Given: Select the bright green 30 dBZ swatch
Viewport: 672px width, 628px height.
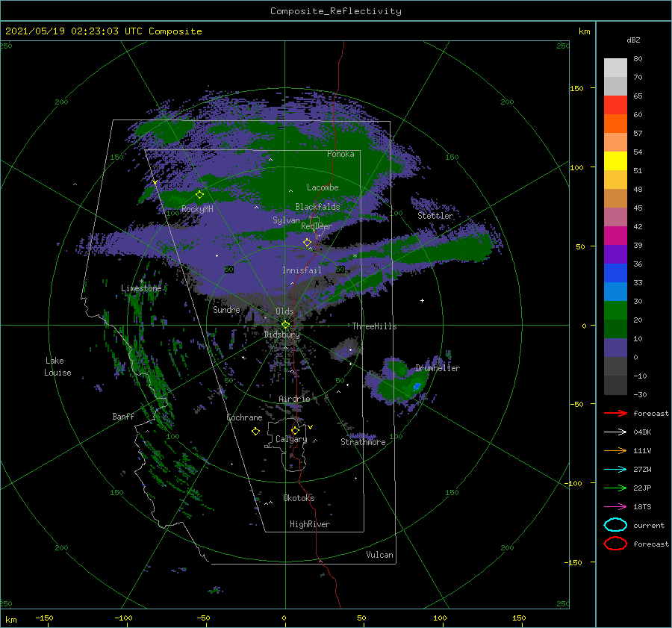Looking at the screenshot, I should coord(615,310).
